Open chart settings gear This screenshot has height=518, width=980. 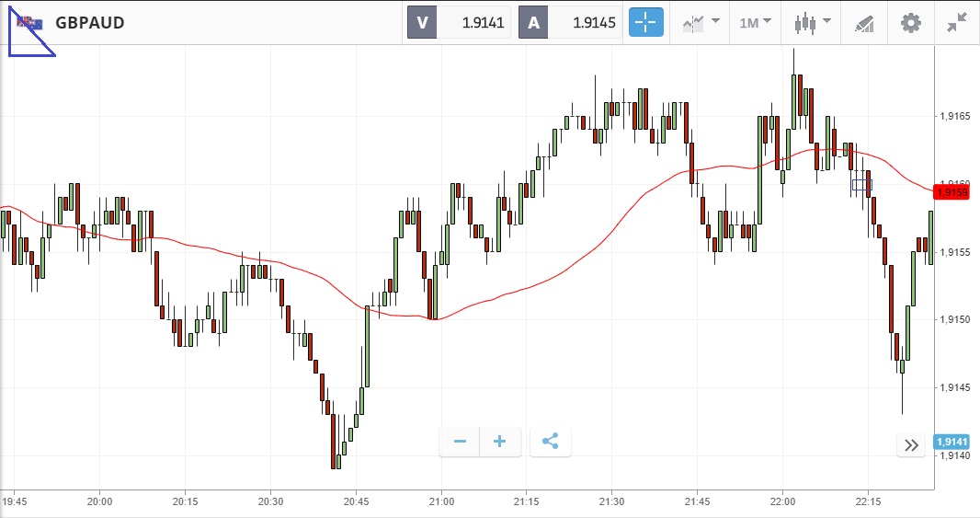coord(910,23)
